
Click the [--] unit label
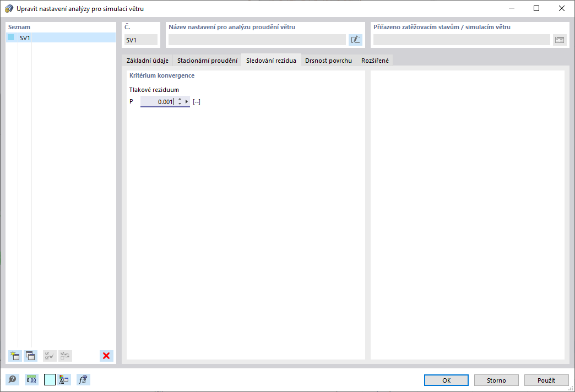(x=197, y=101)
